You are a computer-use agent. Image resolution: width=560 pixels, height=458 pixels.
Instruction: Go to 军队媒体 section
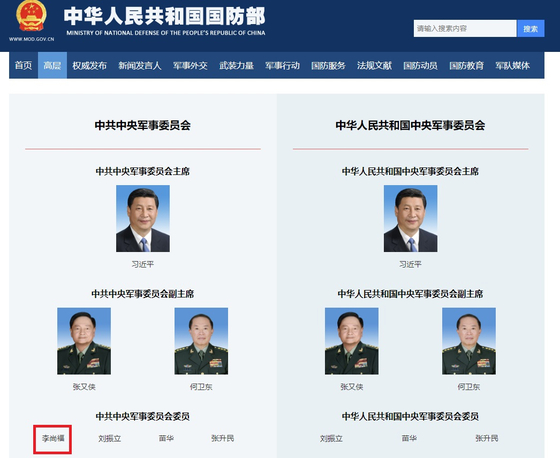tap(512, 65)
